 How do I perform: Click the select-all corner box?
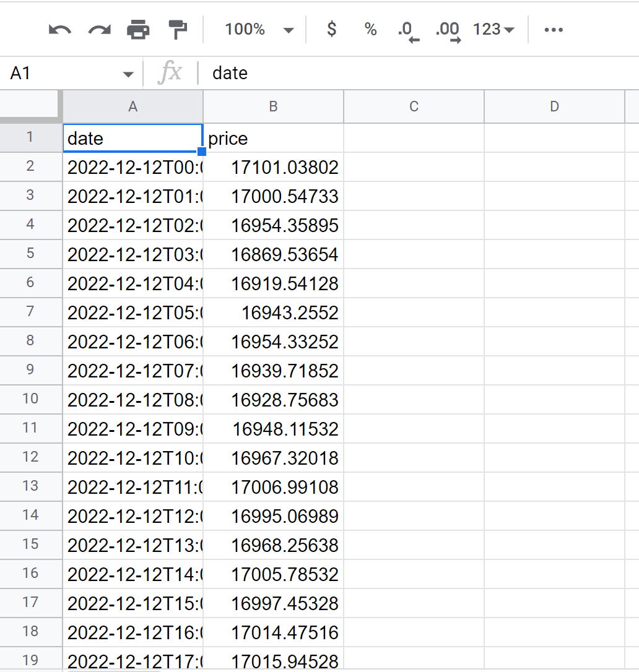click(x=30, y=106)
